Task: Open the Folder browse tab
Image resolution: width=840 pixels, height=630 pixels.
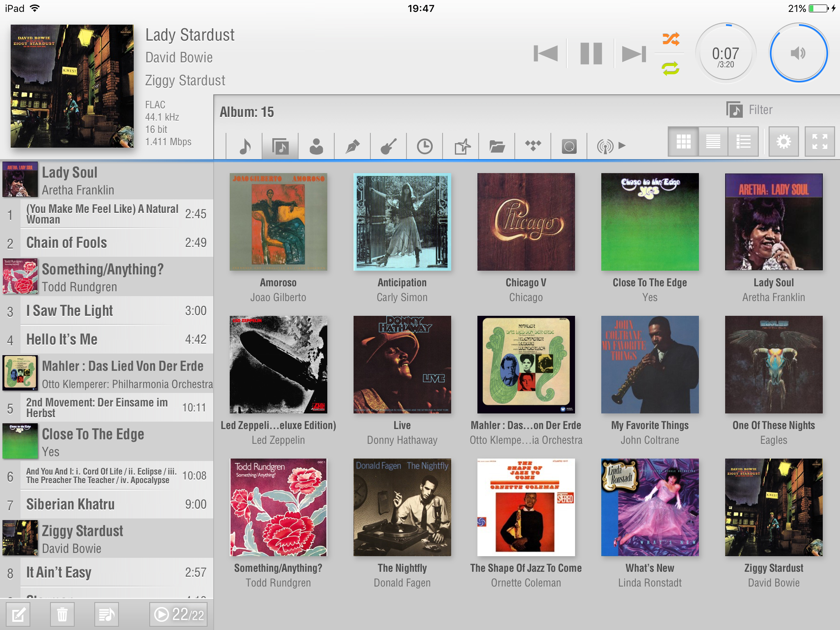Action: point(497,146)
